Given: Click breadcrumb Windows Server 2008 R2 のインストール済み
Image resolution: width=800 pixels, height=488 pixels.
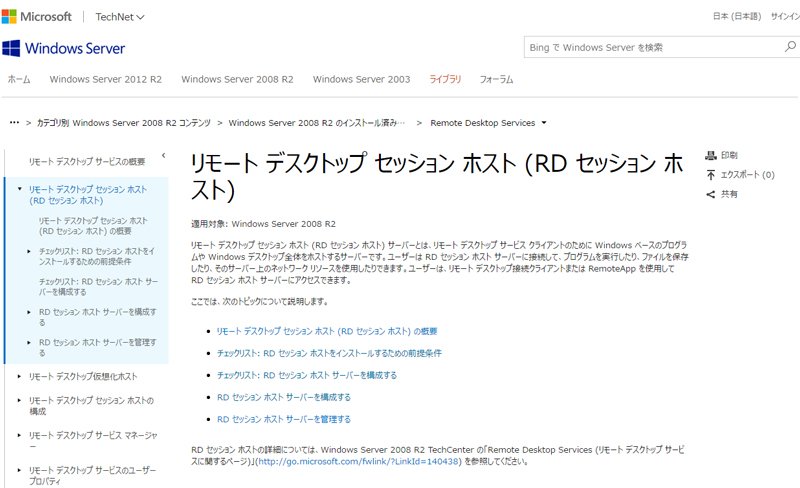Looking at the screenshot, I should [316, 123].
